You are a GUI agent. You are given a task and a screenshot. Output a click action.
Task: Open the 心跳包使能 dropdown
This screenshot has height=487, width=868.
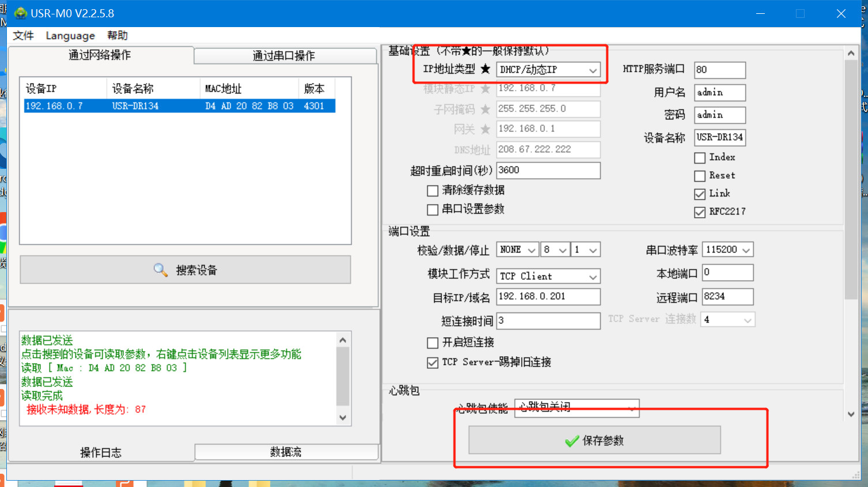576,408
